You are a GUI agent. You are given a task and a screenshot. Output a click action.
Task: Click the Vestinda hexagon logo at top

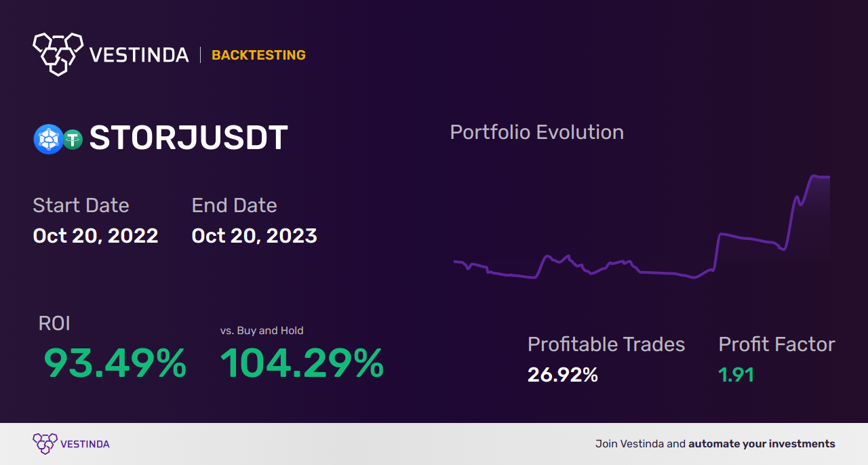point(58,53)
